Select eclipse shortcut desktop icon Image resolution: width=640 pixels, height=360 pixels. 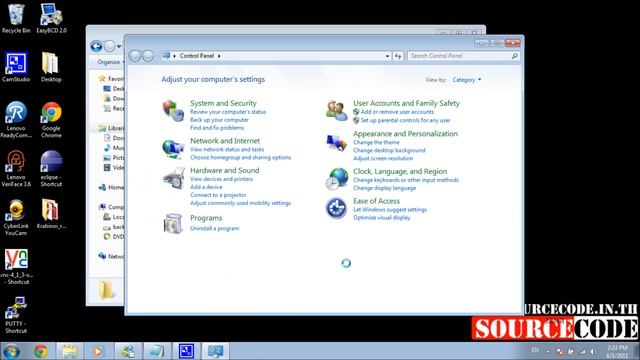[x=51, y=169]
